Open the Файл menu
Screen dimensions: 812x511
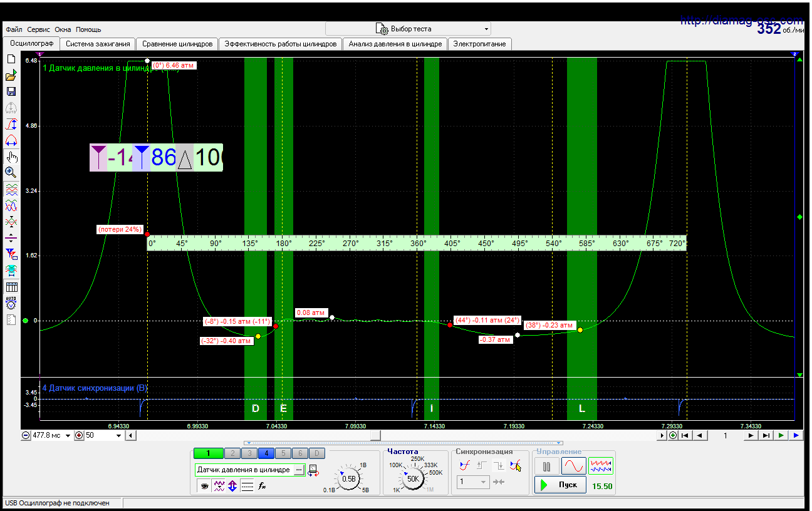click(14, 29)
